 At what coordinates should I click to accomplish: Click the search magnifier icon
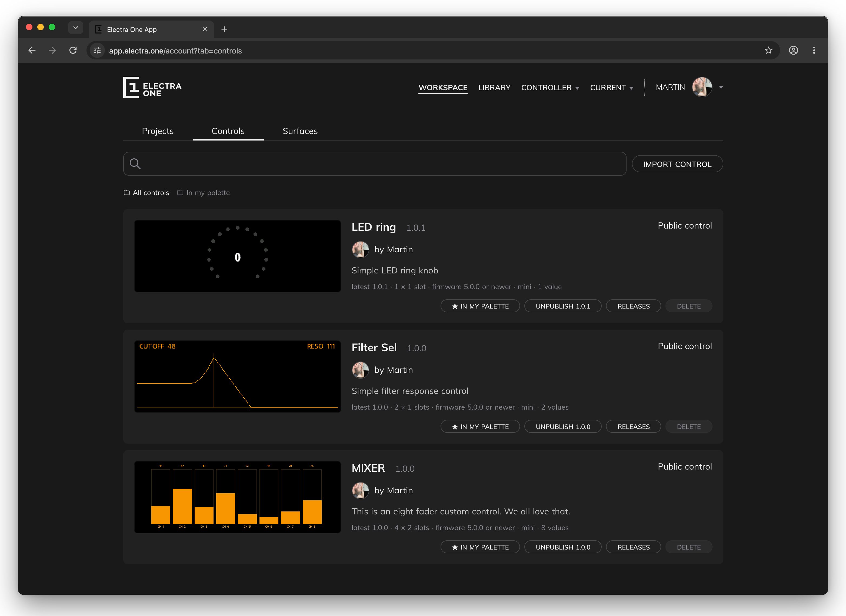(x=135, y=164)
